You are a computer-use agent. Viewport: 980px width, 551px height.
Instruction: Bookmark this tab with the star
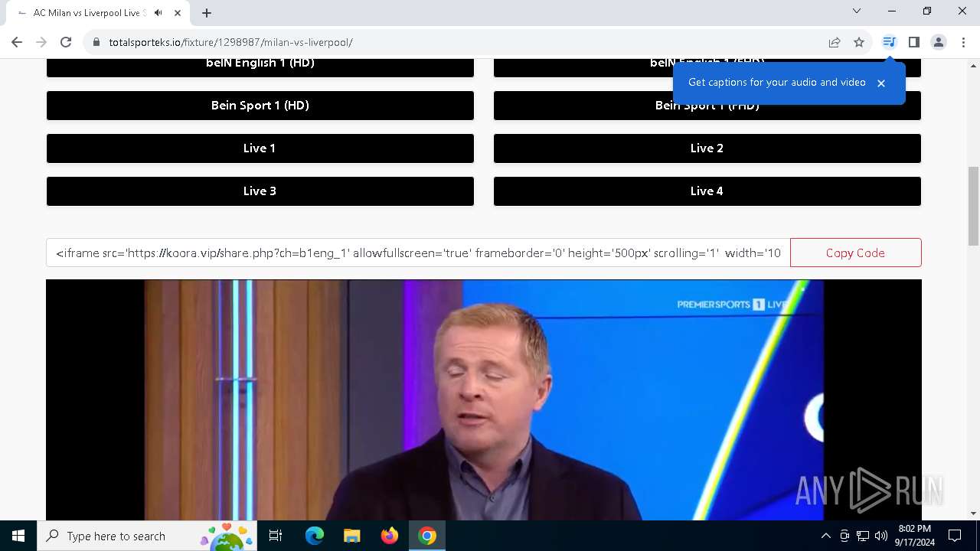coord(859,42)
